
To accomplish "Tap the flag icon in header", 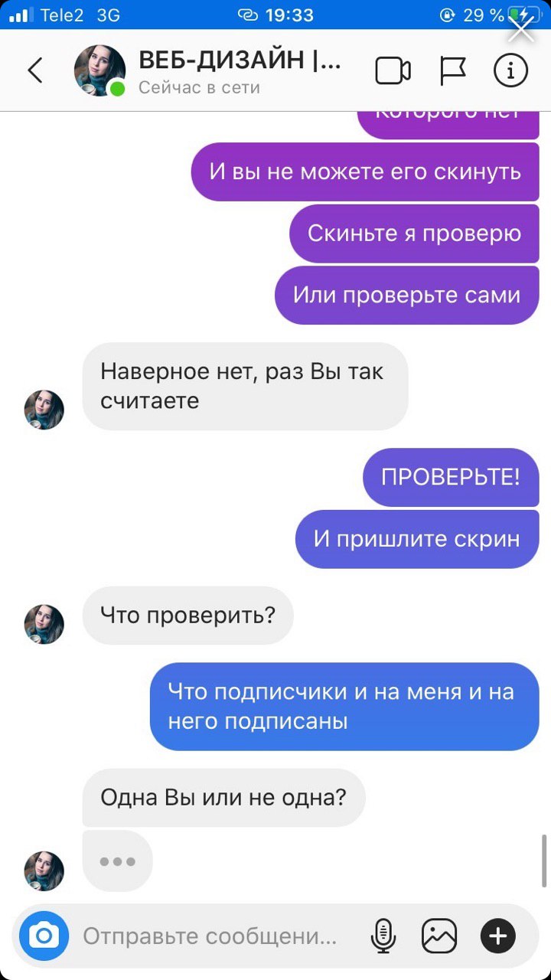I will [452, 71].
